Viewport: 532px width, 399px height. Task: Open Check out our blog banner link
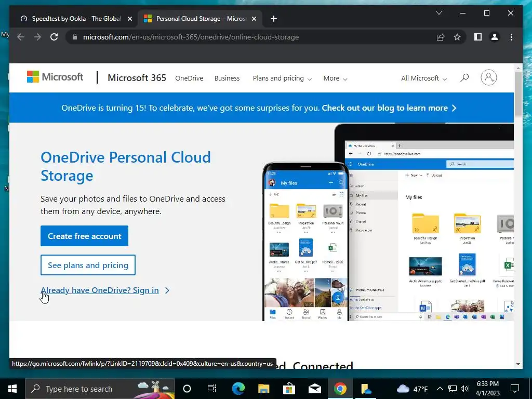[389, 108]
